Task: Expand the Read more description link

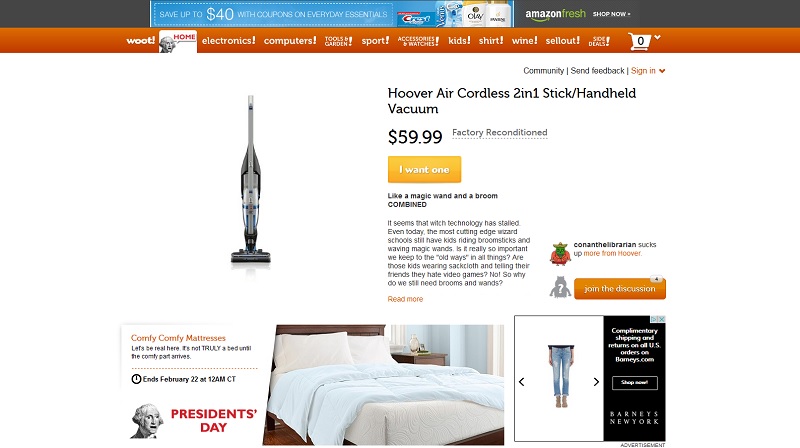Action: [405, 299]
